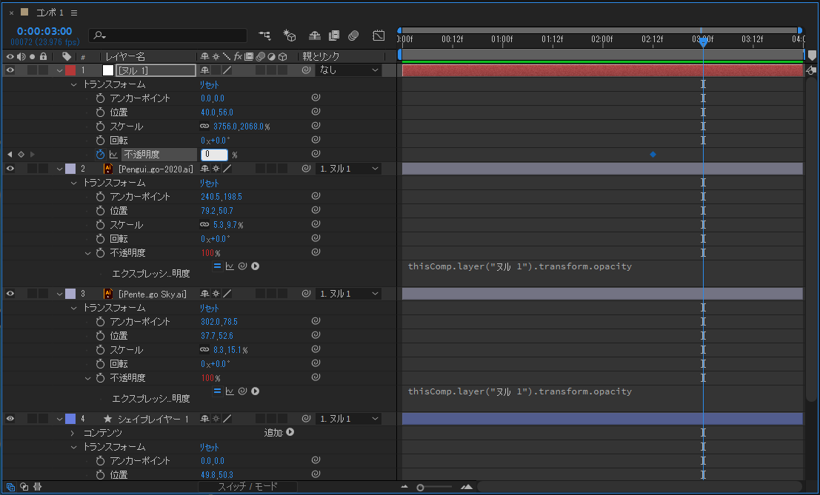This screenshot has width=820, height=495.
Task: Hide the iPente Sky layer 3 eye
Action: (x=10, y=294)
